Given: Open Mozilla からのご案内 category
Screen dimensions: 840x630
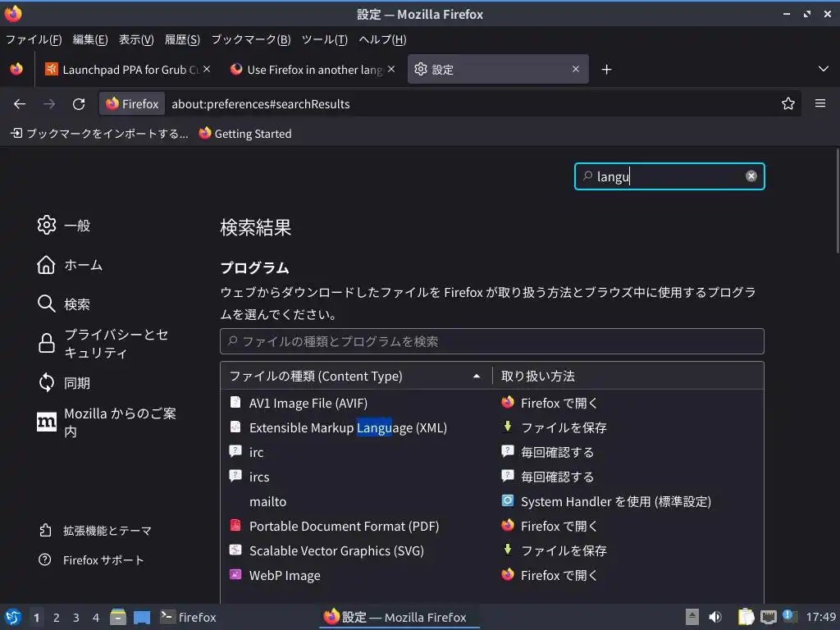Looking at the screenshot, I should coord(106,422).
